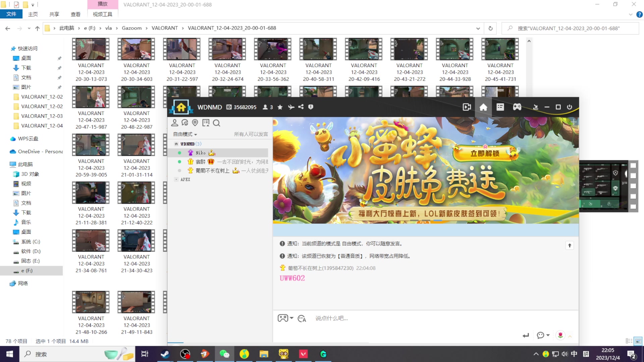Open the gamepad icon in YY header
The height and width of the screenshot is (362, 644).
517,107
